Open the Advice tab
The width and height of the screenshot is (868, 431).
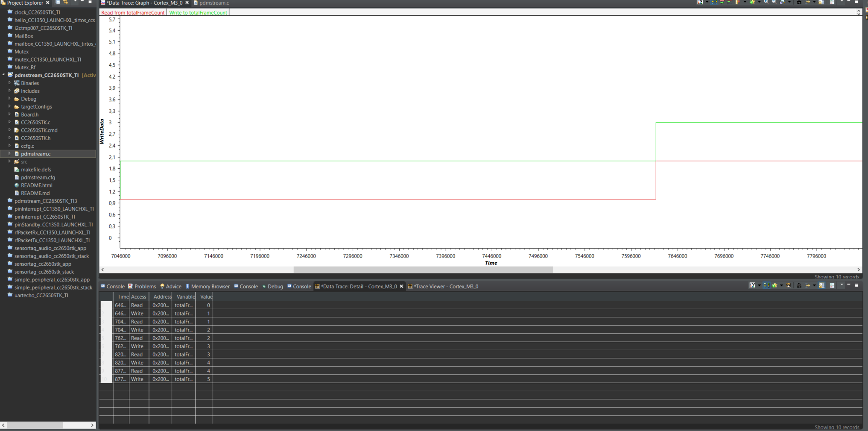(x=171, y=286)
